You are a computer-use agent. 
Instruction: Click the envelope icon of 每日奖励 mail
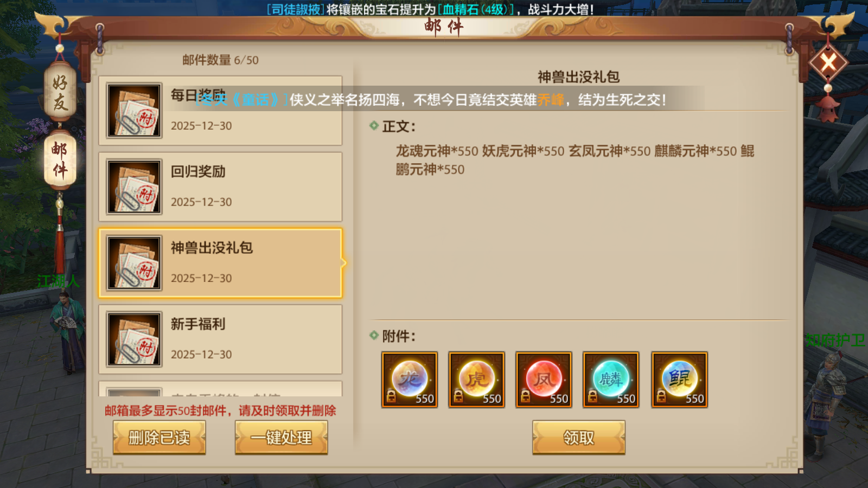pos(134,111)
